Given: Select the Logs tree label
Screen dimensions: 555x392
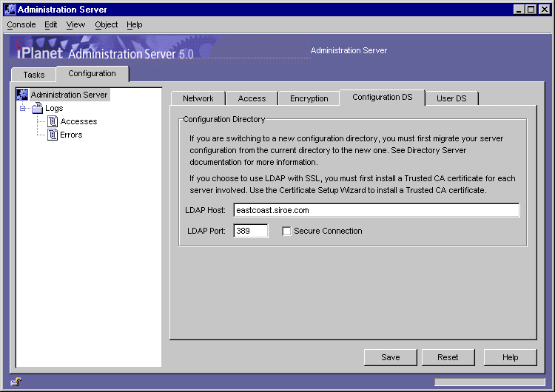Looking at the screenshot, I should [x=54, y=108].
